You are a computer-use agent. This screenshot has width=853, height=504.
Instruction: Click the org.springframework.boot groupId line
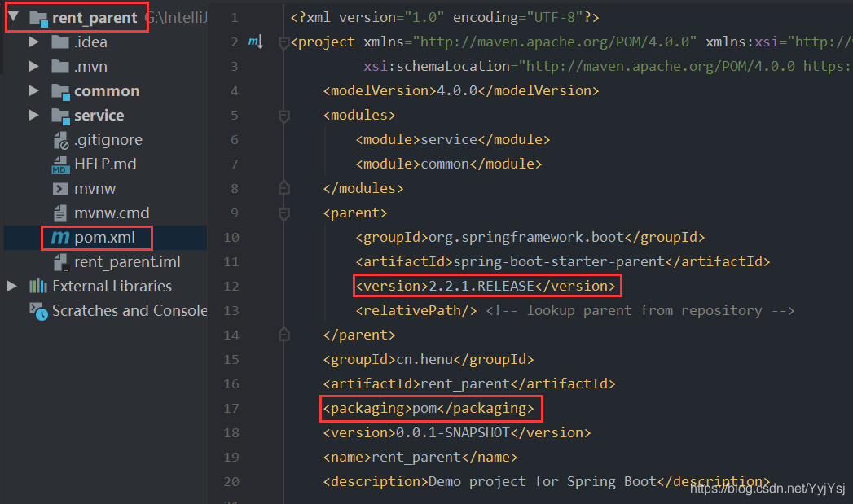pyautogui.click(x=530, y=238)
